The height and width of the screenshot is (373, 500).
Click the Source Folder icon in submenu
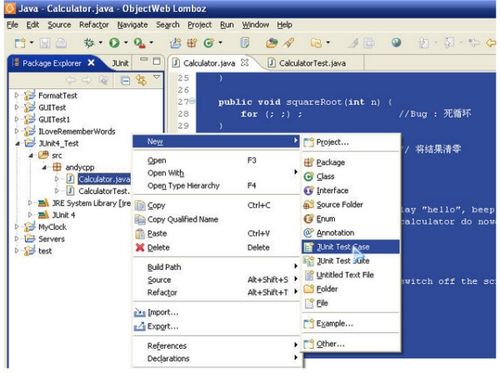point(309,205)
